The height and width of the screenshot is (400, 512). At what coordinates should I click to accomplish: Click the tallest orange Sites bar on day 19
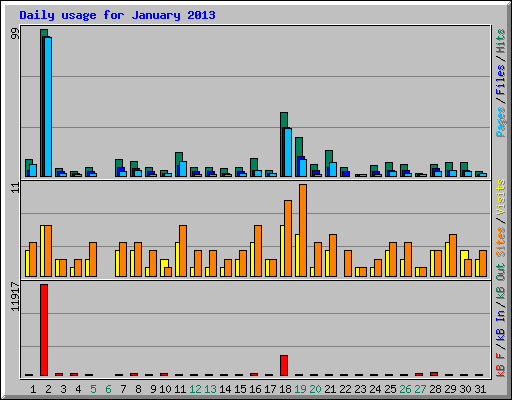click(x=303, y=230)
